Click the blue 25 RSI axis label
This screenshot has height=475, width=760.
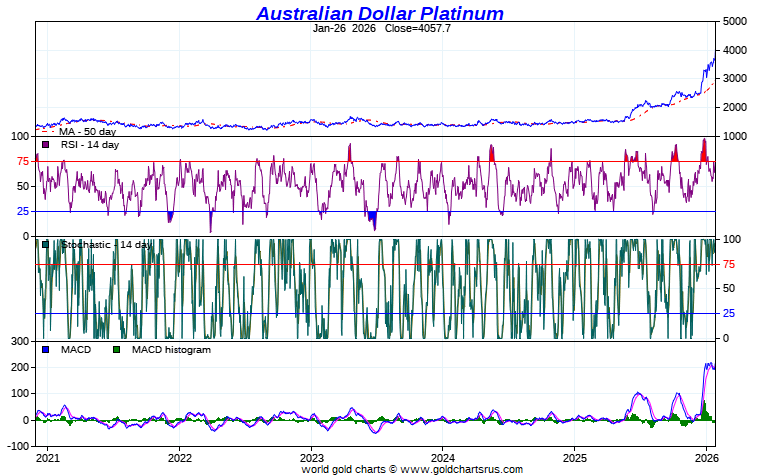point(23,211)
